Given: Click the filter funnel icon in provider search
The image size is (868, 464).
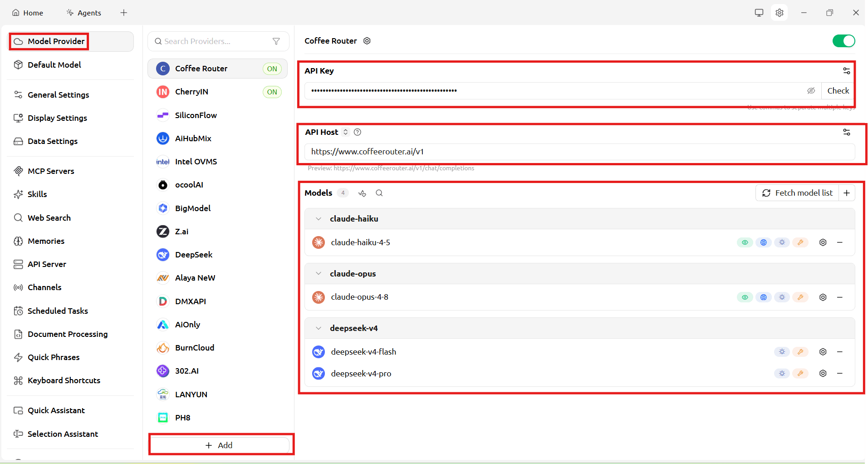Looking at the screenshot, I should pyautogui.click(x=276, y=41).
